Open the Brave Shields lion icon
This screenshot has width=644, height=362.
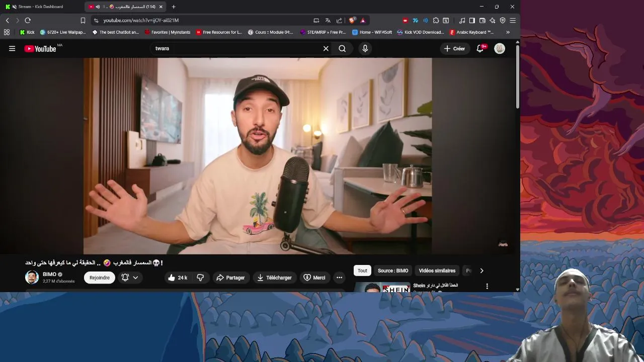tap(352, 20)
